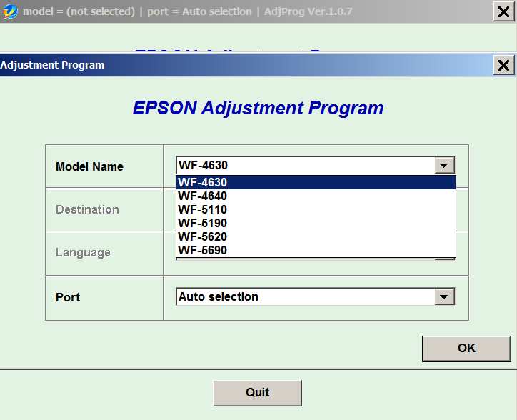This screenshot has height=420, width=517.
Task: Pick WF-5110 from the model list
Action: coord(316,209)
